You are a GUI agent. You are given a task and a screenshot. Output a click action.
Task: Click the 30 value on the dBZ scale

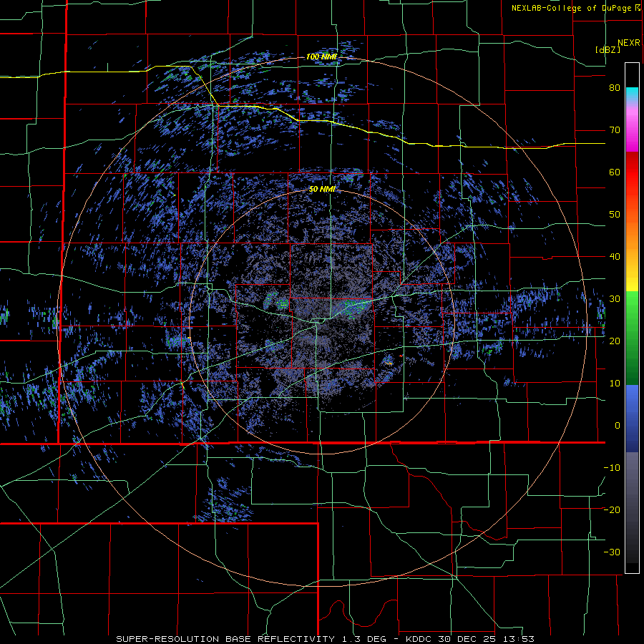[x=615, y=298]
